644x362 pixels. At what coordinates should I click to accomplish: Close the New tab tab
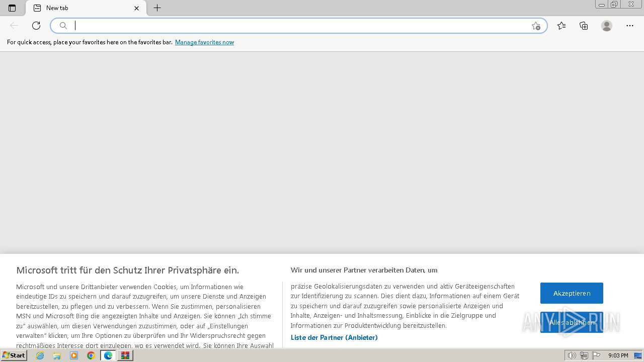tap(136, 8)
